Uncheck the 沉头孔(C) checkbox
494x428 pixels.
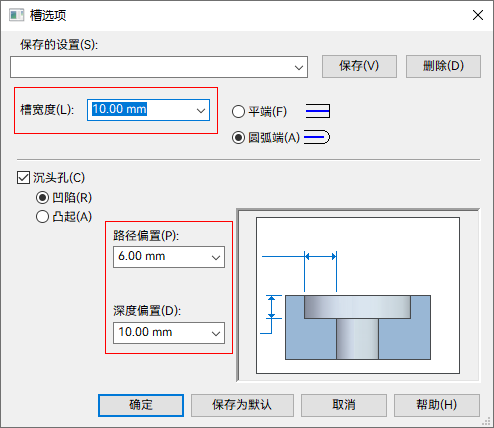(23, 178)
